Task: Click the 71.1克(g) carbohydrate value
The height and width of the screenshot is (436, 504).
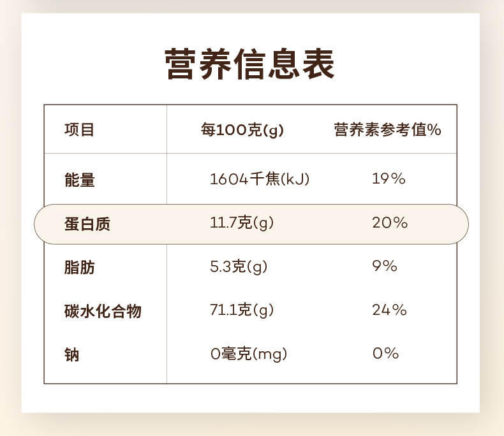Action: click(x=242, y=310)
